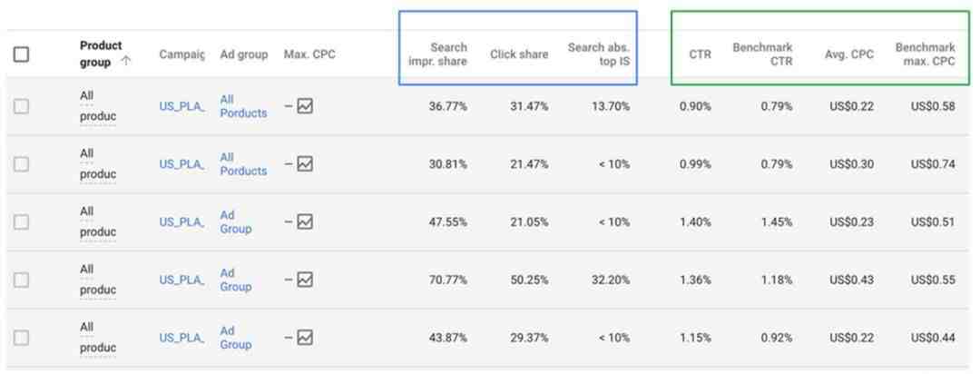Open bid simulator icon in last row
Viewport: 980px width, 374px height.
tap(305, 338)
